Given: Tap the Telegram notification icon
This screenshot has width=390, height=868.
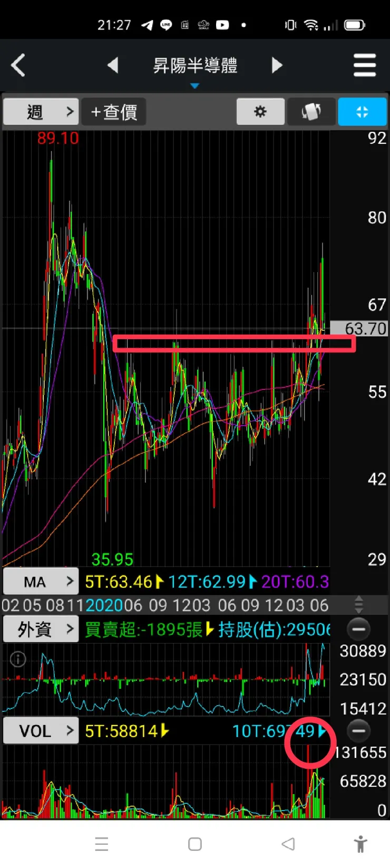Looking at the screenshot, I should [x=148, y=25].
